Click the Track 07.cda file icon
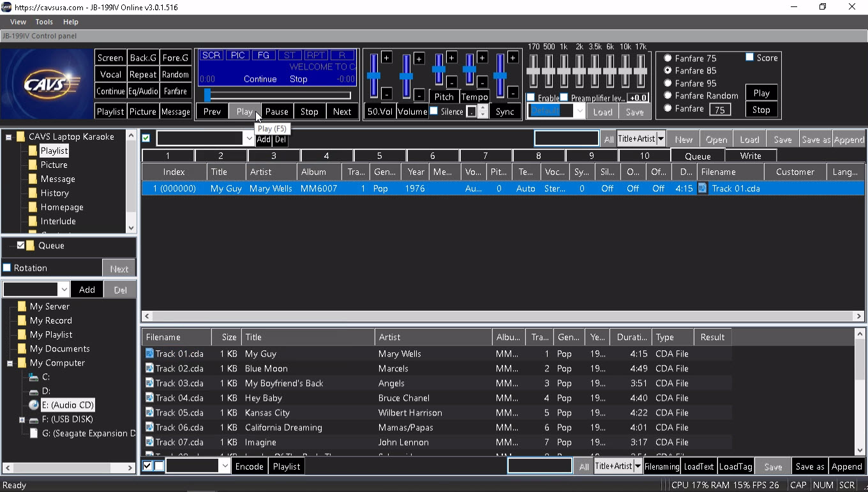Image resolution: width=868 pixels, height=492 pixels. 149,442
